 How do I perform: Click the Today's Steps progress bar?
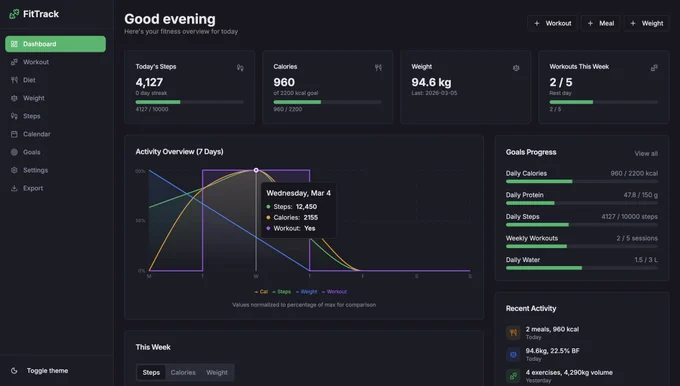(x=190, y=102)
